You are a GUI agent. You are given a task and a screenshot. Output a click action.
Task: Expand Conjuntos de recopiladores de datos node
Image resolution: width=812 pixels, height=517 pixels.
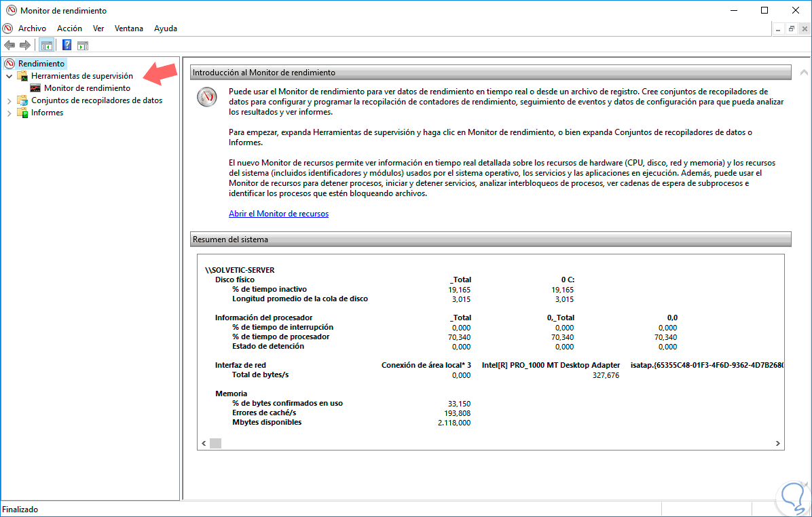click(9, 101)
